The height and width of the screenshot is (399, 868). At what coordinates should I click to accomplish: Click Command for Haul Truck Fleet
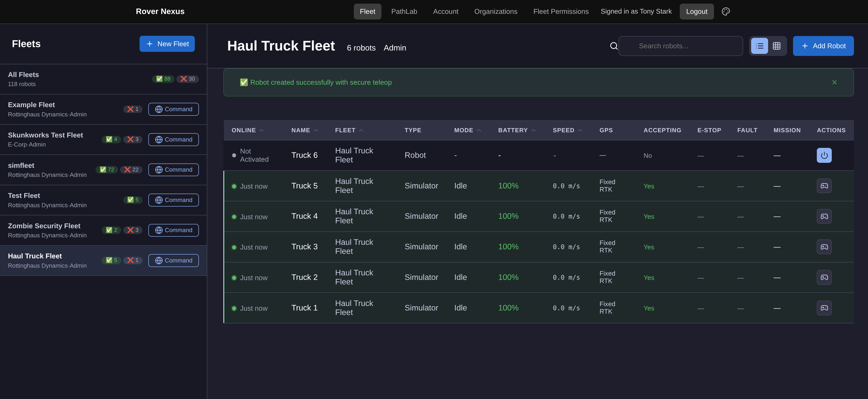click(174, 260)
